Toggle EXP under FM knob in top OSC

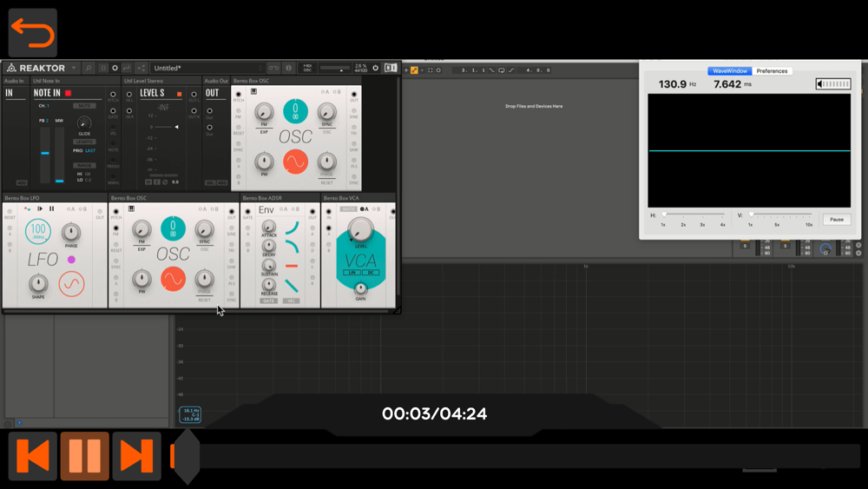[x=264, y=132]
